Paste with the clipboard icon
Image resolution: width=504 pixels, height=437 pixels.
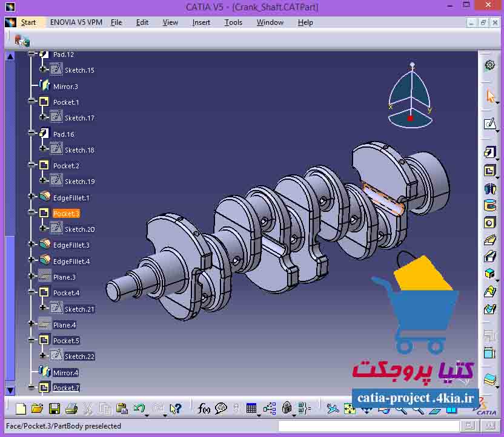pyautogui.click(x=122, y=409)
